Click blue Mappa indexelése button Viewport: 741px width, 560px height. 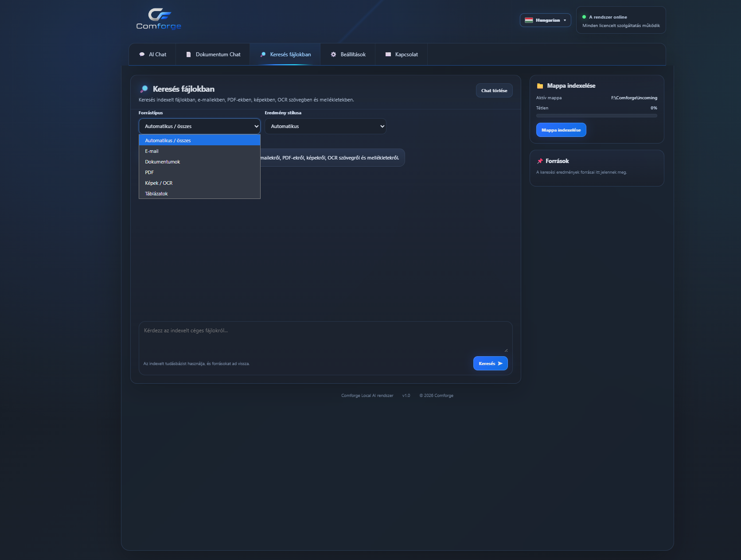coord(561,130)
